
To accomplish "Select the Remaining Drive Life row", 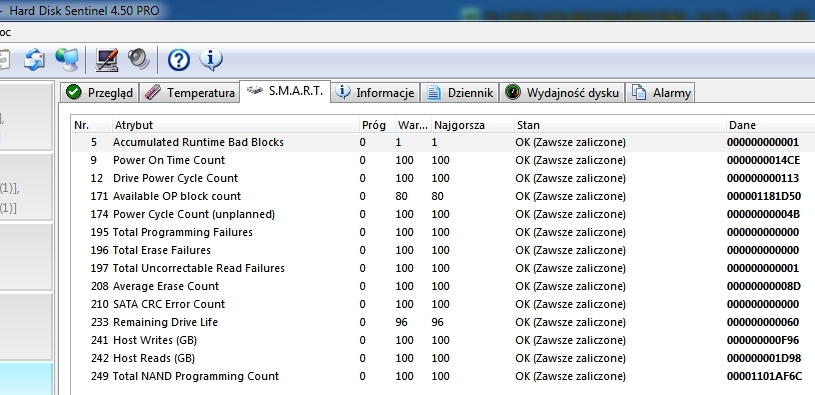I will click(x=443, y=322).
